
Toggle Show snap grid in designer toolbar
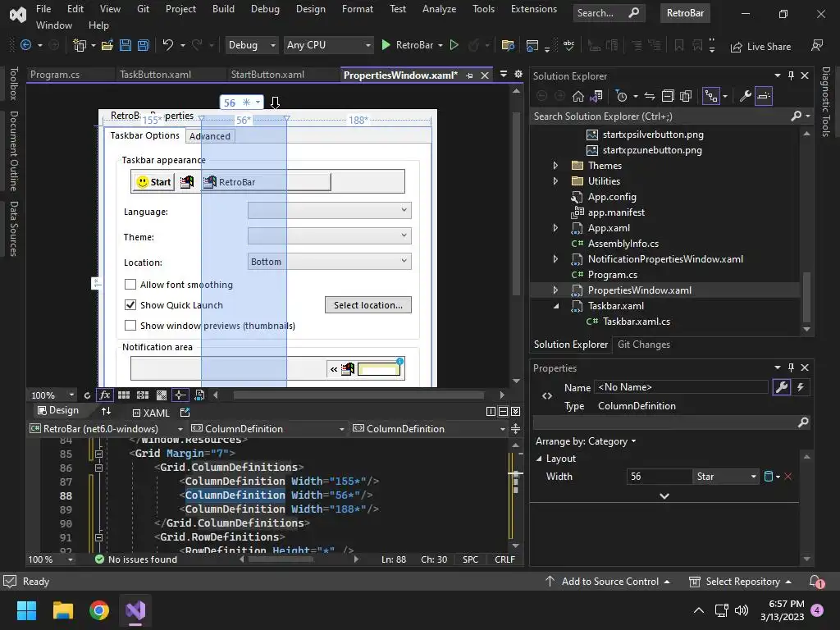pyautogui.click(x=124, y=395)
